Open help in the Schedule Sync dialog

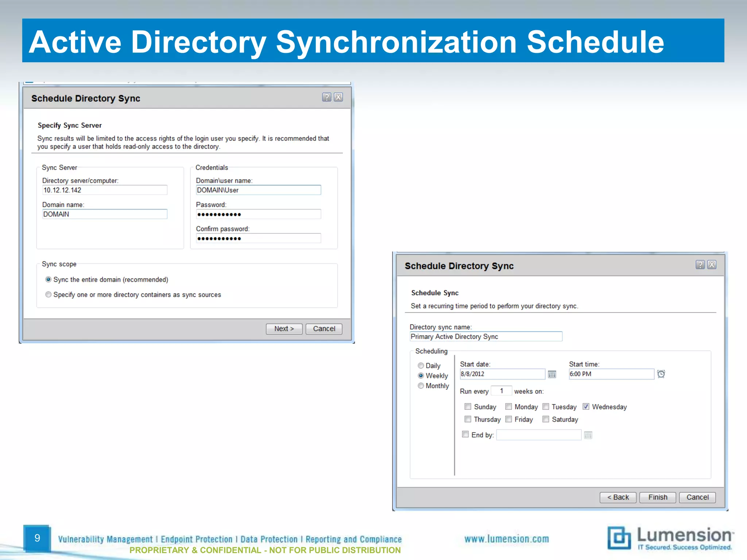click(700, 265)
